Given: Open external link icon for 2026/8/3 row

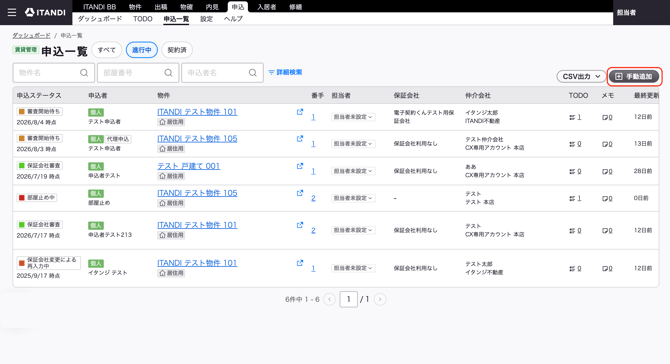Looking at the screenshot, I should [300, 139].
